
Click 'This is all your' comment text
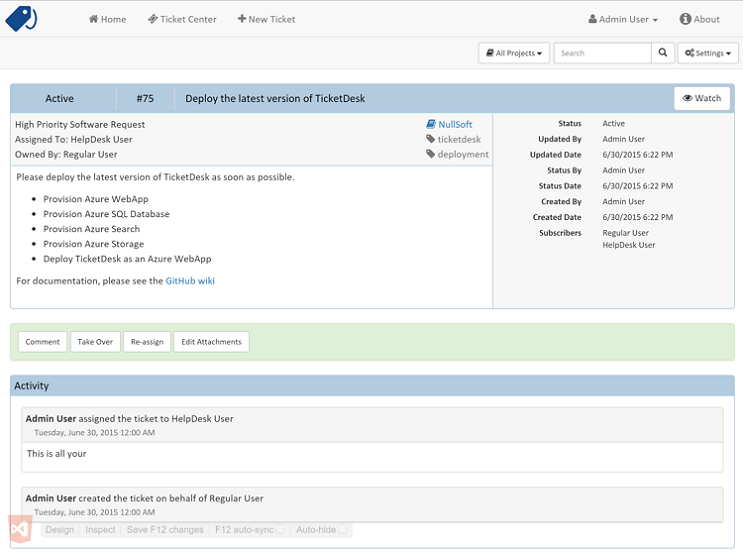pos(56,454)
